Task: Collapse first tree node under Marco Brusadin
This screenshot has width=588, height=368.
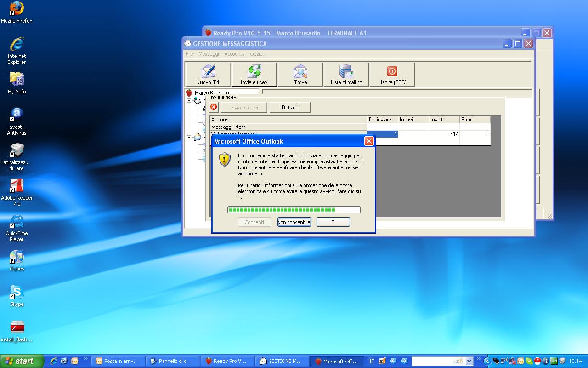Action: (x=189, y=100)
